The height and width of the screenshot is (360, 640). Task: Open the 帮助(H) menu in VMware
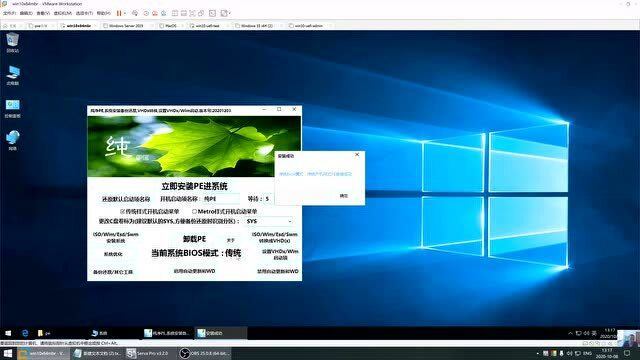click(x=104, y=13)
